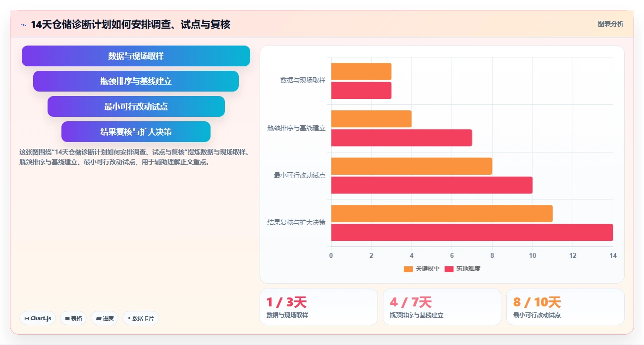The width and height of the screenshot is (644, 345).
Task: Click the x-axis tick label 4
Action: [x=412, y=255]
